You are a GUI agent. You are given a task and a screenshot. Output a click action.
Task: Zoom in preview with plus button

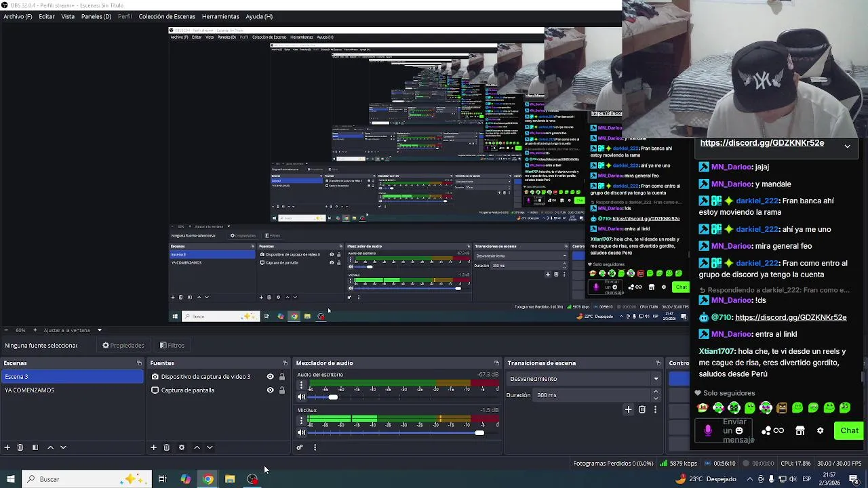pos(34,330)
